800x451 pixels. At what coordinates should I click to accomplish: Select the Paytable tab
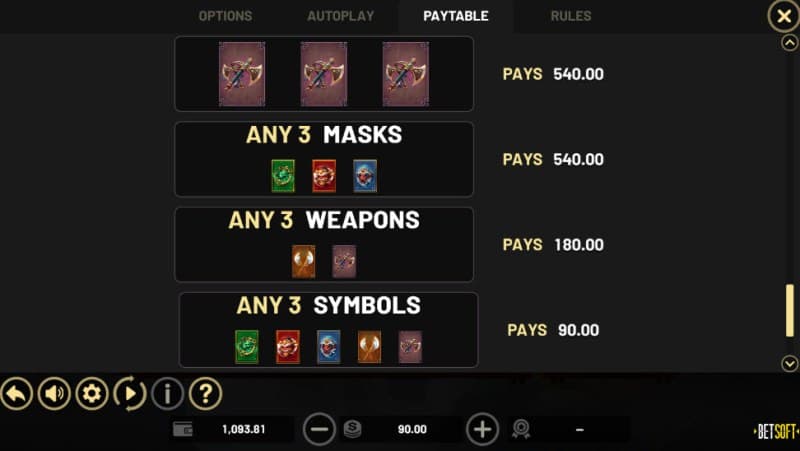[456, 16]
